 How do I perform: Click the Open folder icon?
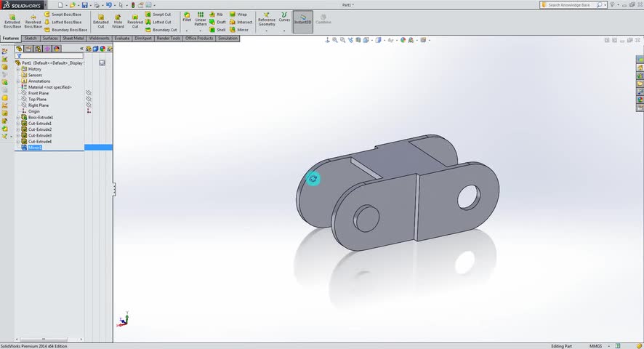click(x=72, y=5)
